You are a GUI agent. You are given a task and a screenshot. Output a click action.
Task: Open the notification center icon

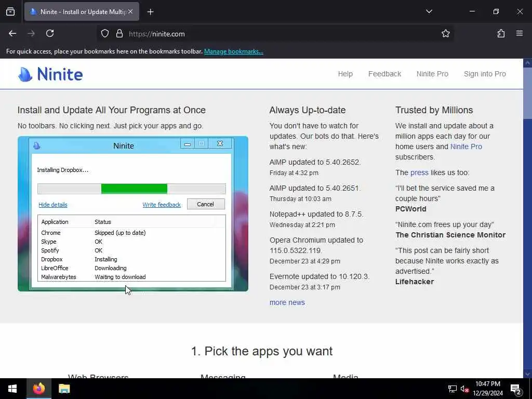516,389
